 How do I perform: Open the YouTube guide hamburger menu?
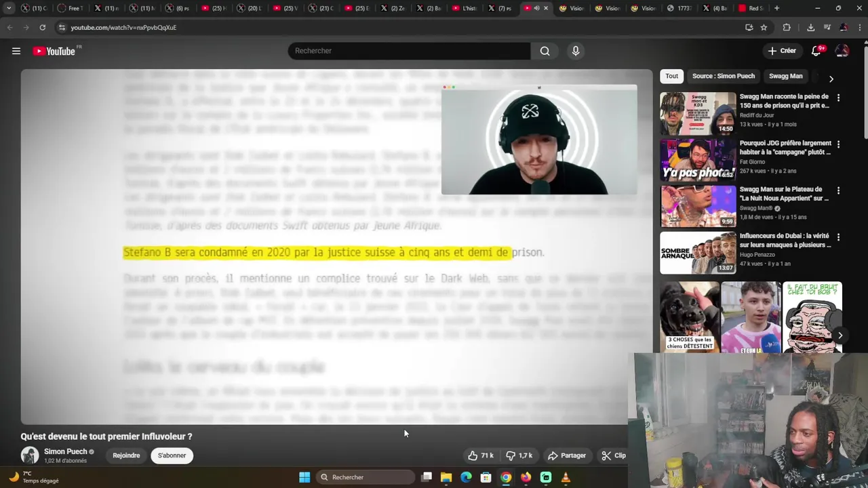coord(16,51)
